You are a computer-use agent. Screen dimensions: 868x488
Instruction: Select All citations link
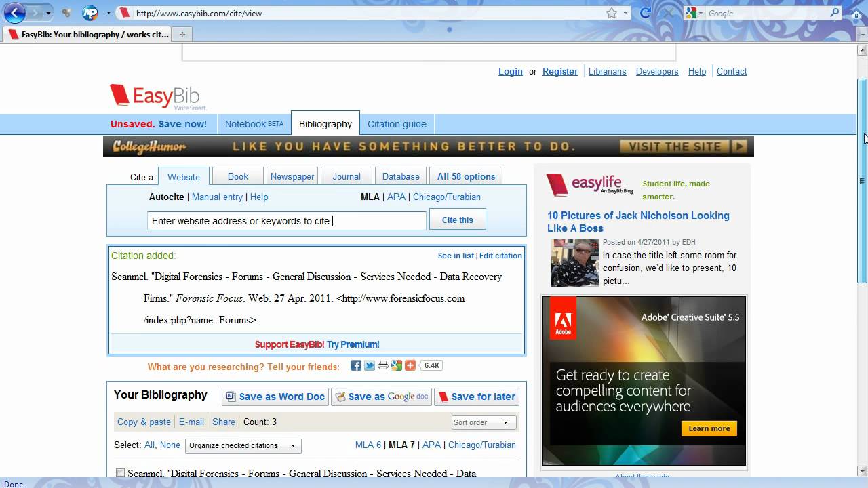pyautogui.click(x=149, y=445)
